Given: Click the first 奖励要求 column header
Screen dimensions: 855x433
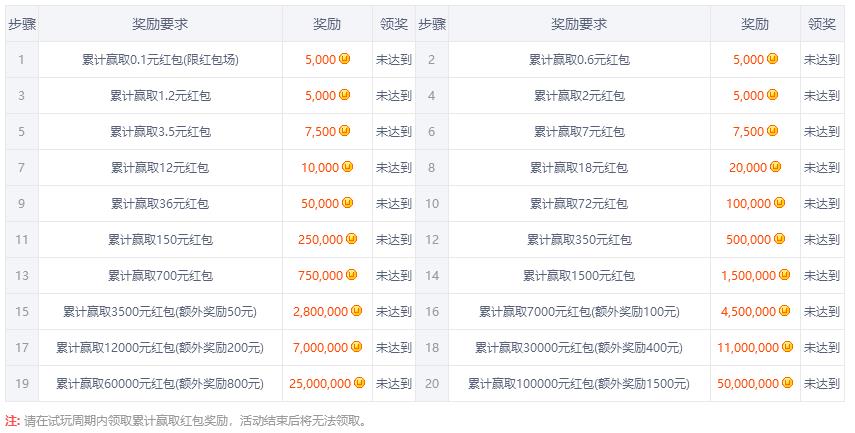Looking at the screenshot, I should point(160,24).
